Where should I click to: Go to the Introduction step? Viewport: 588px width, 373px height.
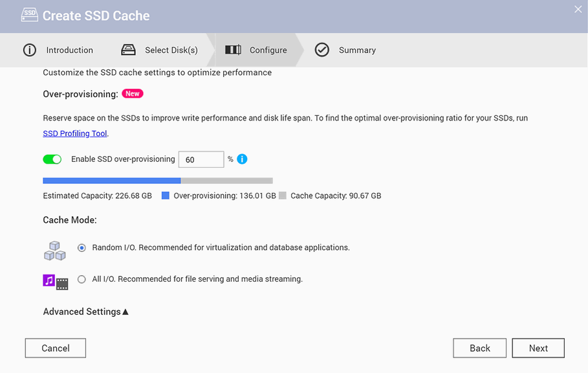coord(69,50)
